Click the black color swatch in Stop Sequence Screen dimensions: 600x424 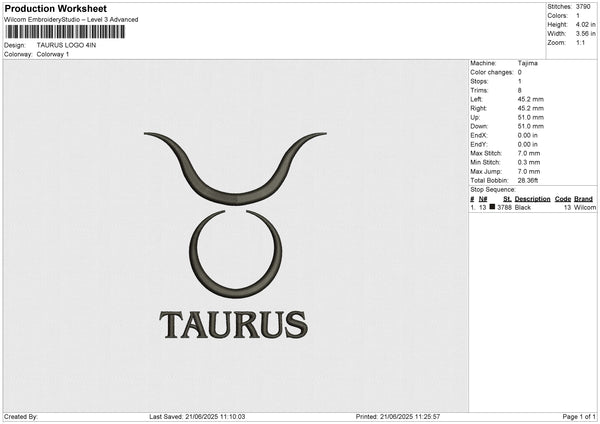click(x=492, y=207)
